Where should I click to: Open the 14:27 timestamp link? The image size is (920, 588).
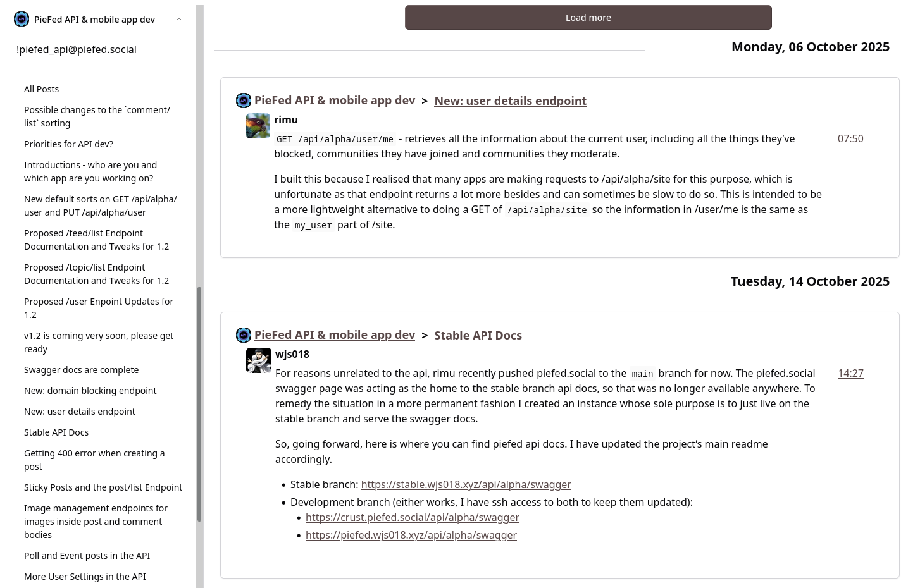850,374
